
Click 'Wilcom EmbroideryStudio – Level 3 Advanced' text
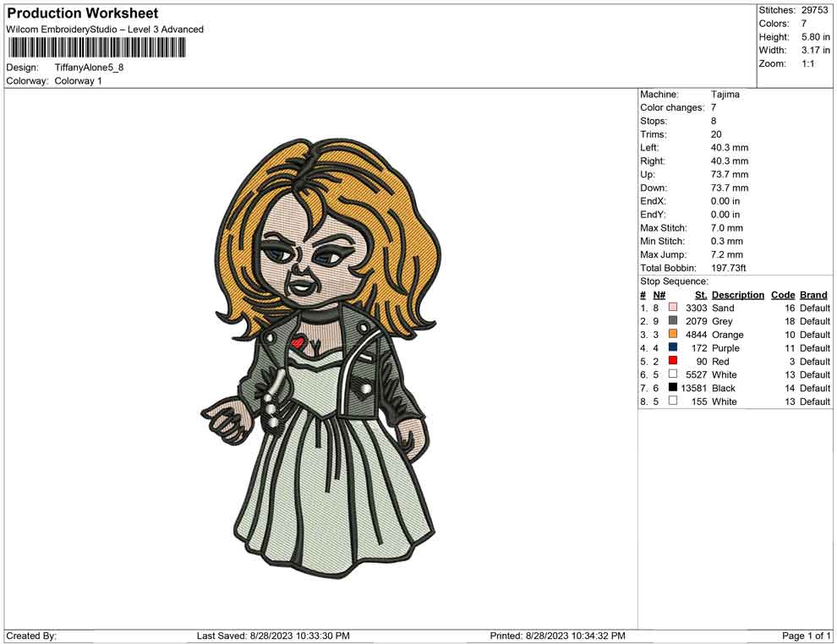105,30
